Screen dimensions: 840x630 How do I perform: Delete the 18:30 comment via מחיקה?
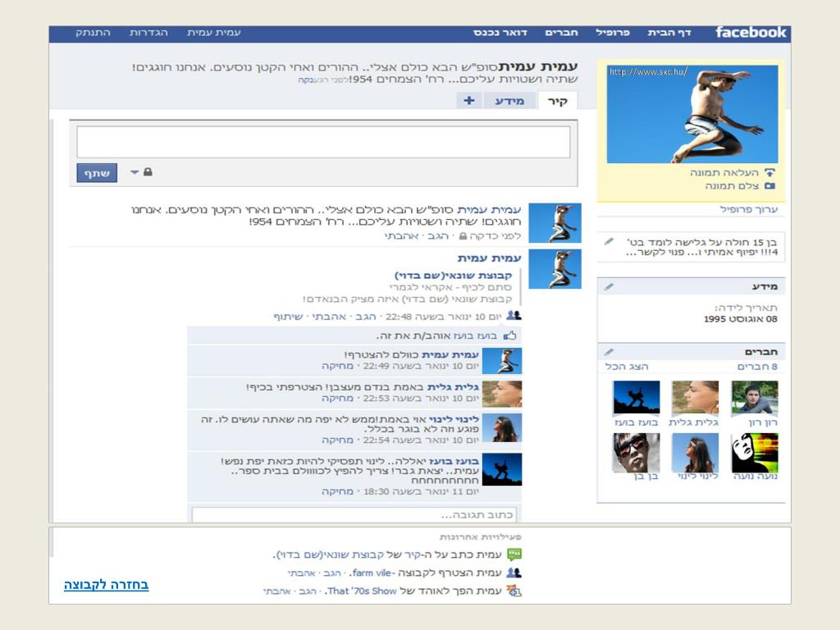(337, 491)
